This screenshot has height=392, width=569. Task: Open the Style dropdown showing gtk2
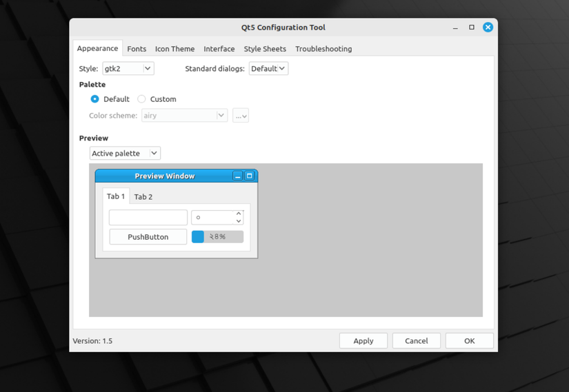coord(128,68)
